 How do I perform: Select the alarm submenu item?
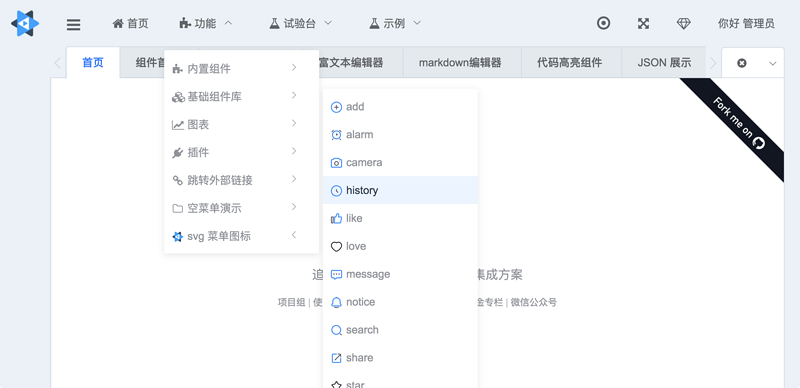tap(400, 135)
